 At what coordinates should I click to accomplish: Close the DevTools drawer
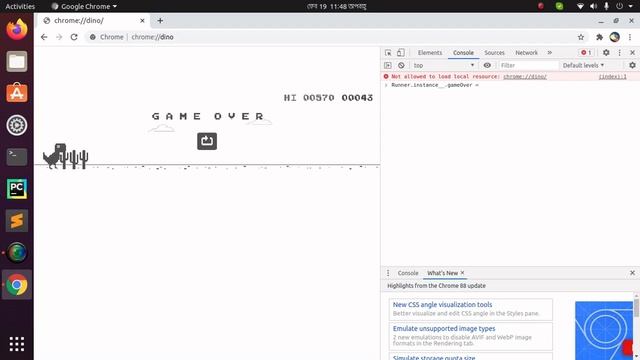(x=632, y=273)
